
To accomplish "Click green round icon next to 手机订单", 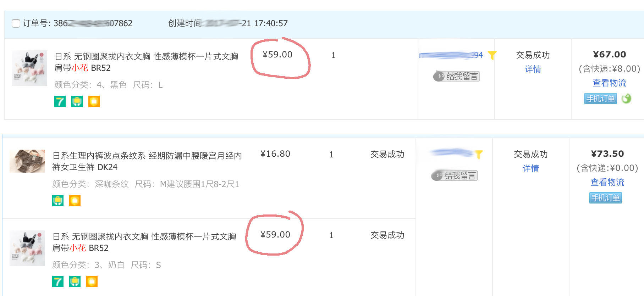I will click(x=627, y=99).
